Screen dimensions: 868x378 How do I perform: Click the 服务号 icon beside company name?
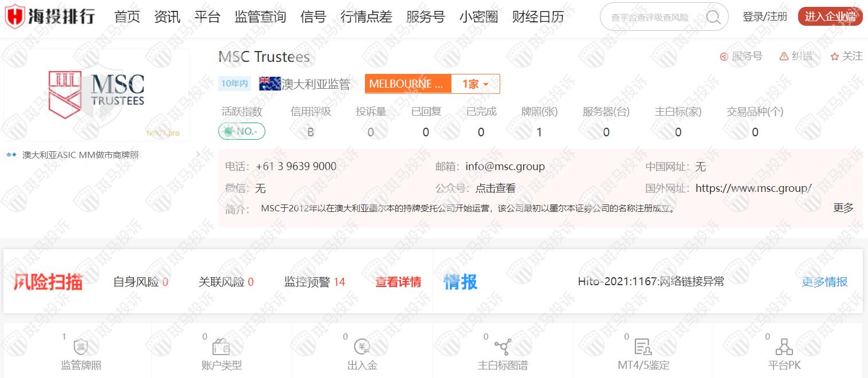(724, 57)
